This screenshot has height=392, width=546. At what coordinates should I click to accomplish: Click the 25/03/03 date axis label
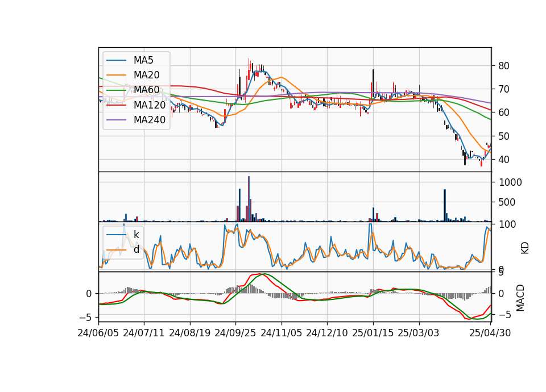419,333
